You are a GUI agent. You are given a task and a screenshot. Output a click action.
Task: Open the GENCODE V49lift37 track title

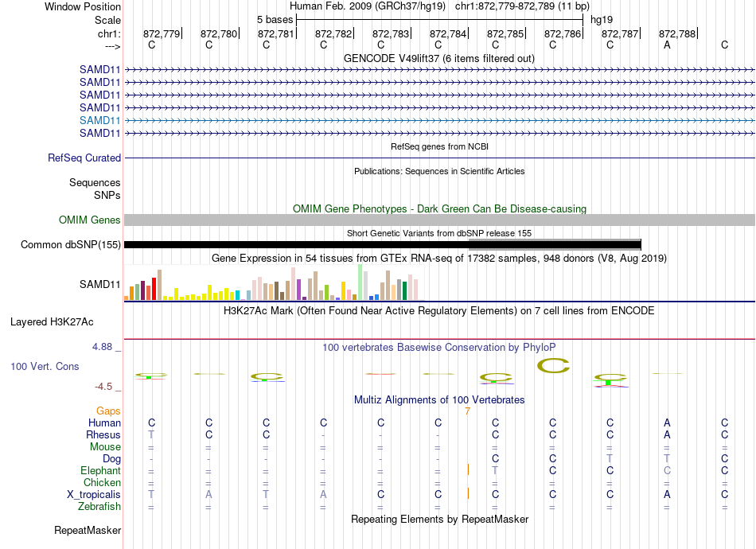[439, 58]
